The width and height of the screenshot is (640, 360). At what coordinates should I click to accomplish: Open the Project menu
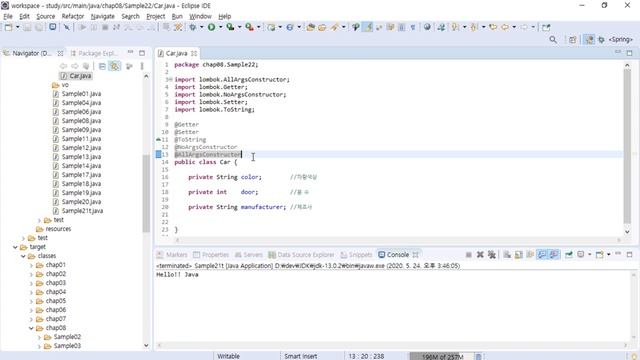click(x=156, y=16)
